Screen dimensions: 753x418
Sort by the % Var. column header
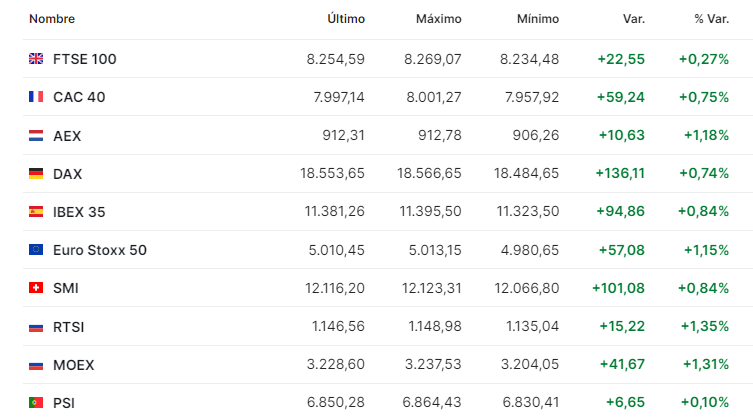(711, 19)
